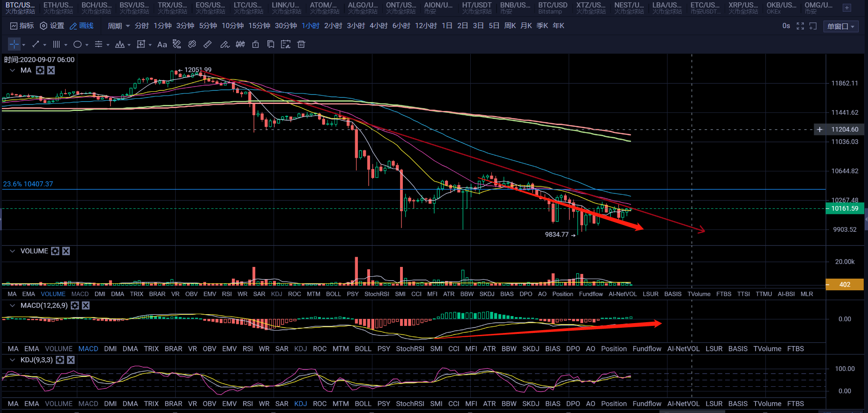Toggle the 指标 indicators panel

[22, 26]
